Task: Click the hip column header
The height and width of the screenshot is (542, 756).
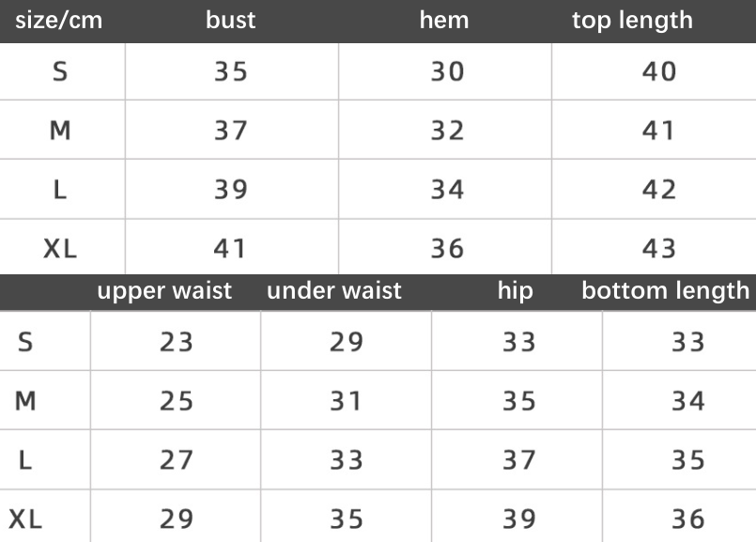Action: [x=516, y=291]
